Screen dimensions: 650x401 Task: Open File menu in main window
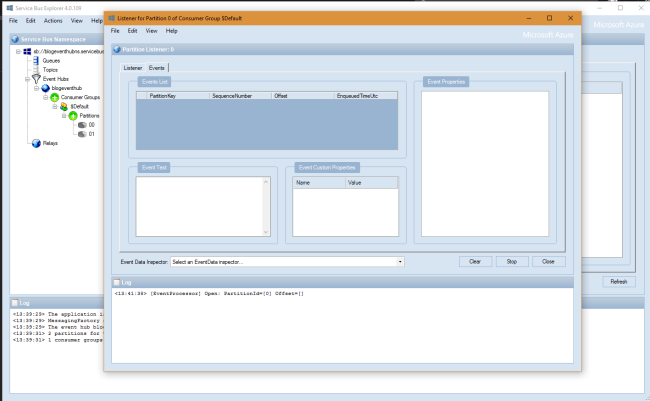pyautogui.click(x=13, y=21)
